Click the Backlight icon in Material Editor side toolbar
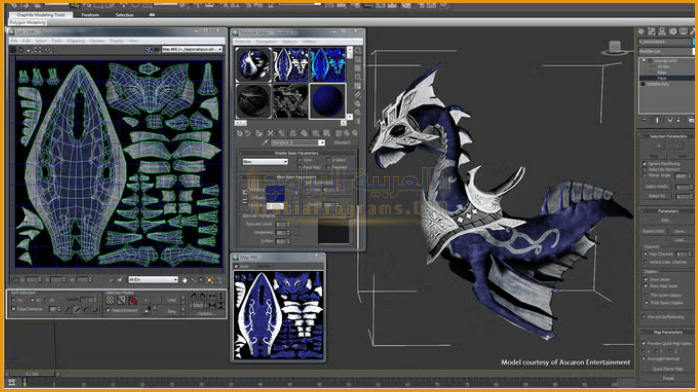 [357, 60]
